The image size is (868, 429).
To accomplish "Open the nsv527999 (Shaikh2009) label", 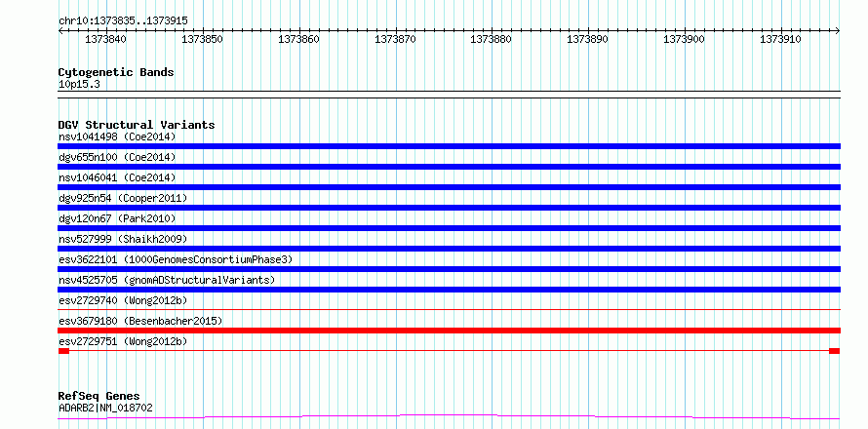I will pos(123,239).
